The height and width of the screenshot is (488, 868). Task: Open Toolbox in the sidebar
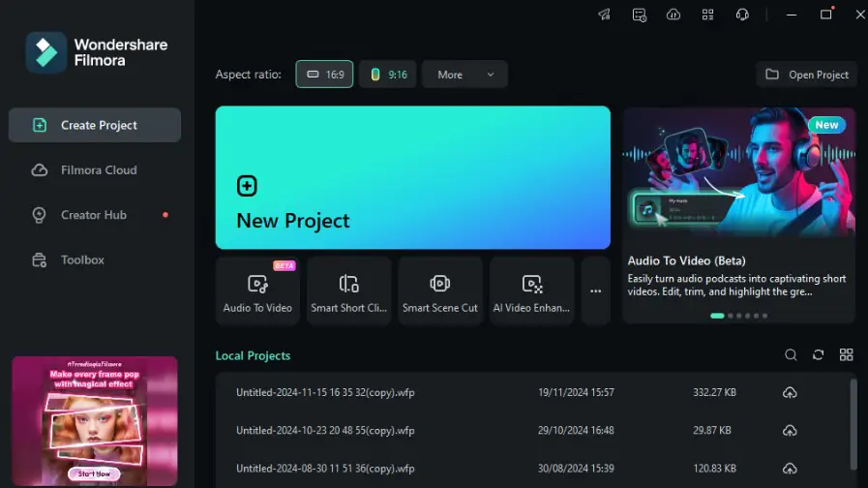(95, 259)
